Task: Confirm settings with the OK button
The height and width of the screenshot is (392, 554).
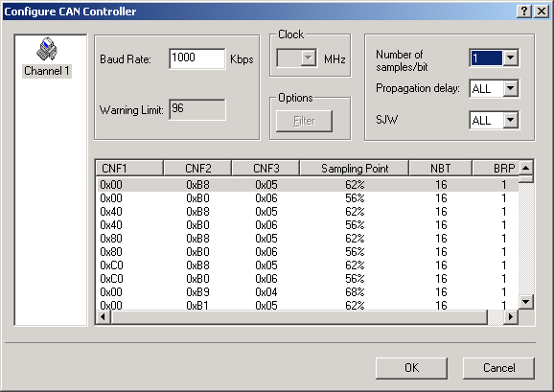Action: pos(411,368)
